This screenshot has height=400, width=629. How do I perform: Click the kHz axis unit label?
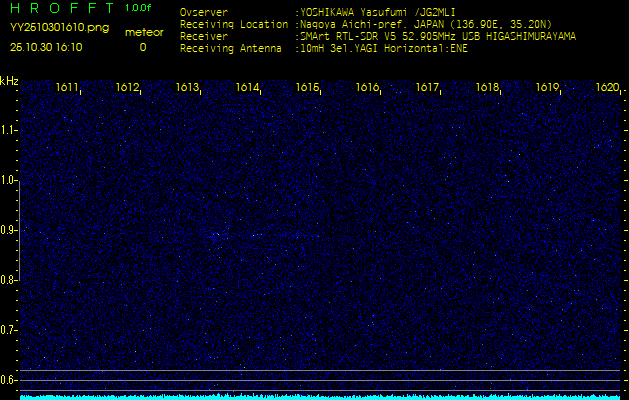click(x=9, y=81)
